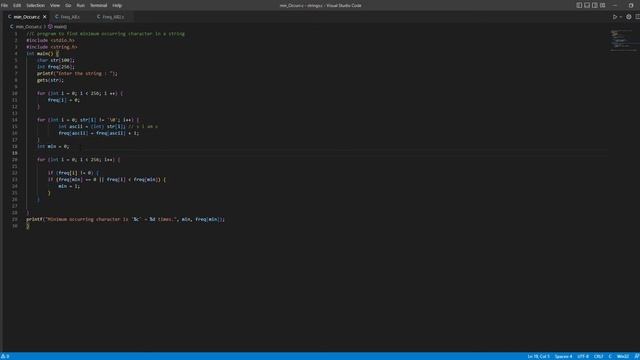Expand the run options dropdown arrow
Screen dimensions: 640x360
pos(620,17)
